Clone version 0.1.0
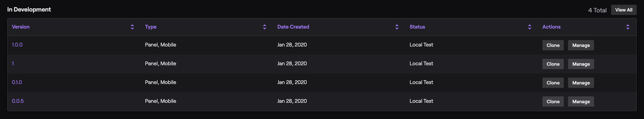Screen dimensions: 644x119 (553, 83)
